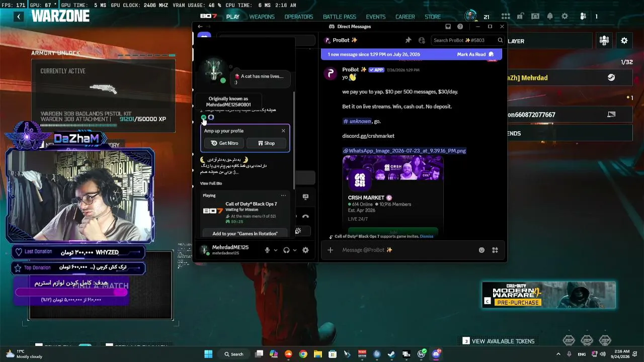Click Warzone back arrow beside the logo
Screen dimensions: 644x362
click(x=19, y=17)
